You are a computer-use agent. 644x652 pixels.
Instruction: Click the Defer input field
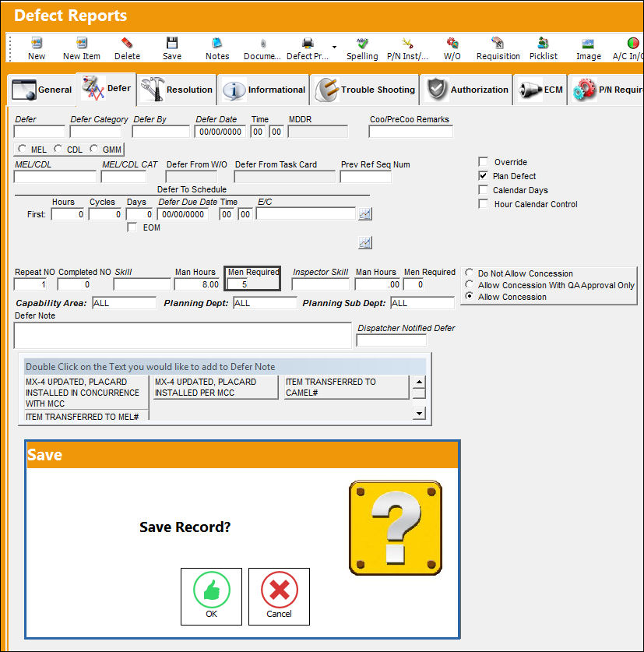pyautogui.click(x=40, y=132)
